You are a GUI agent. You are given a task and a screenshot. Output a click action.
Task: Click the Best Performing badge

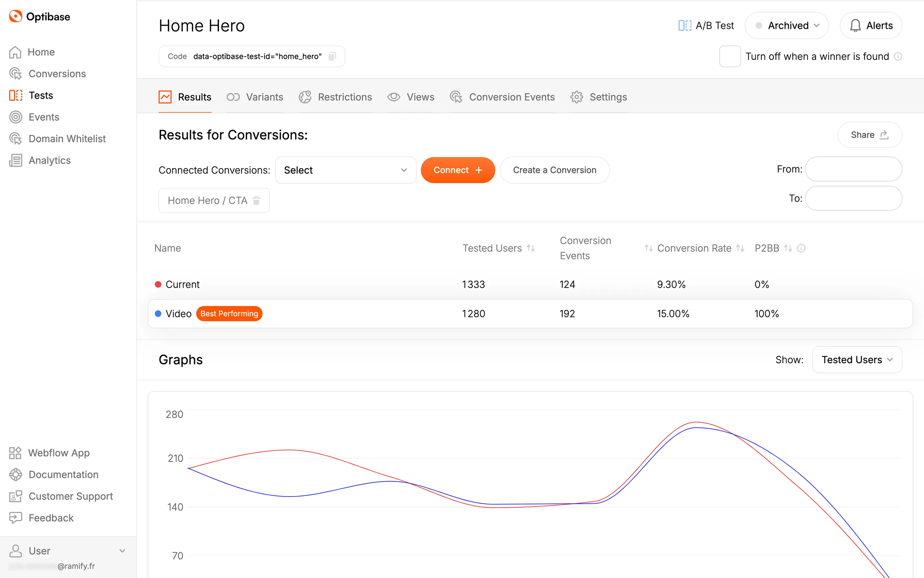[229, 314]
